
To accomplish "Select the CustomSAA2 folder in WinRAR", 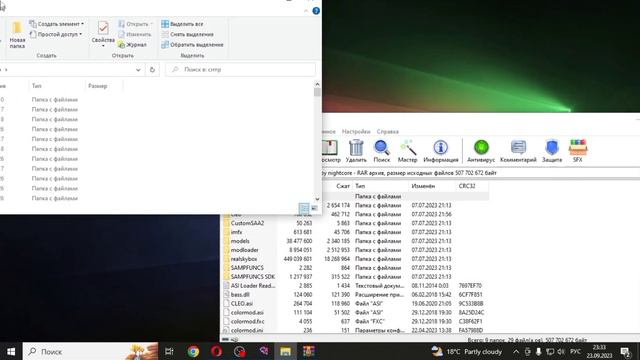I will coord(247,223).
